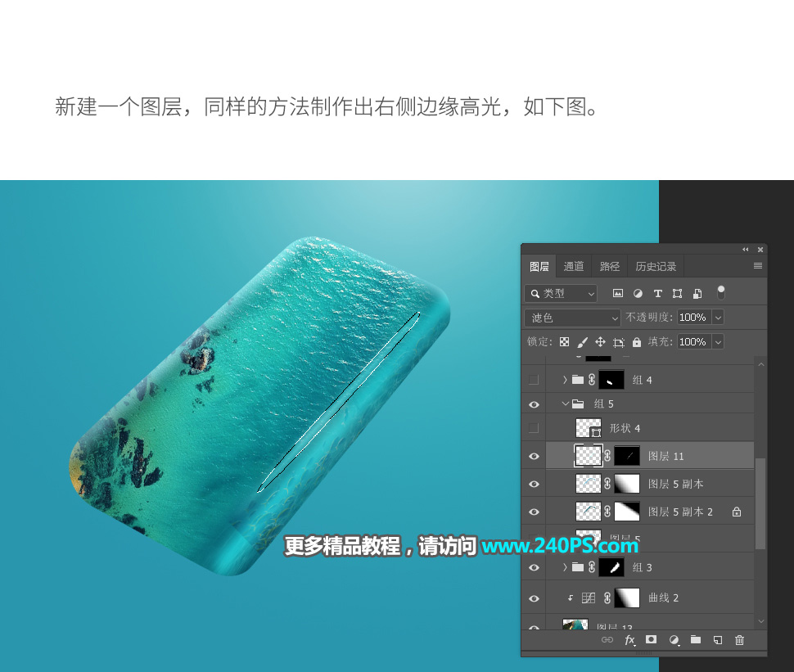Click the delete layer trash icon

[740, 640]
